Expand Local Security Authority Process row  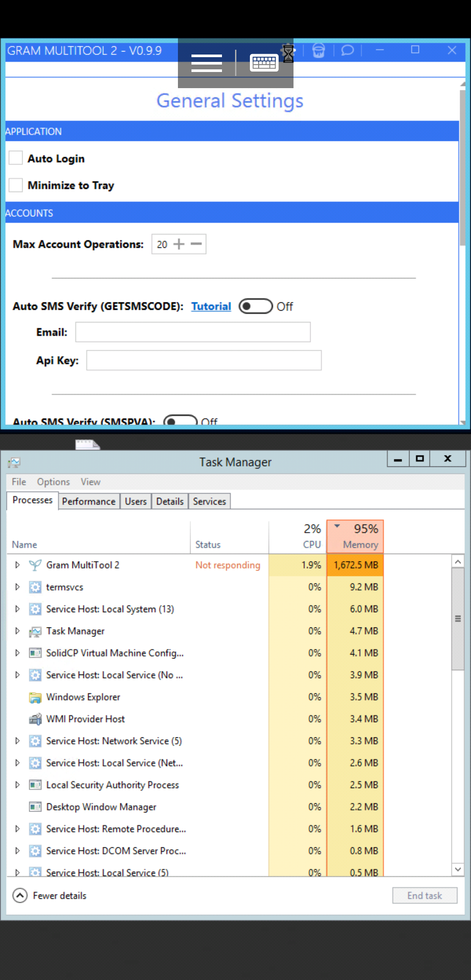point(17,785)
